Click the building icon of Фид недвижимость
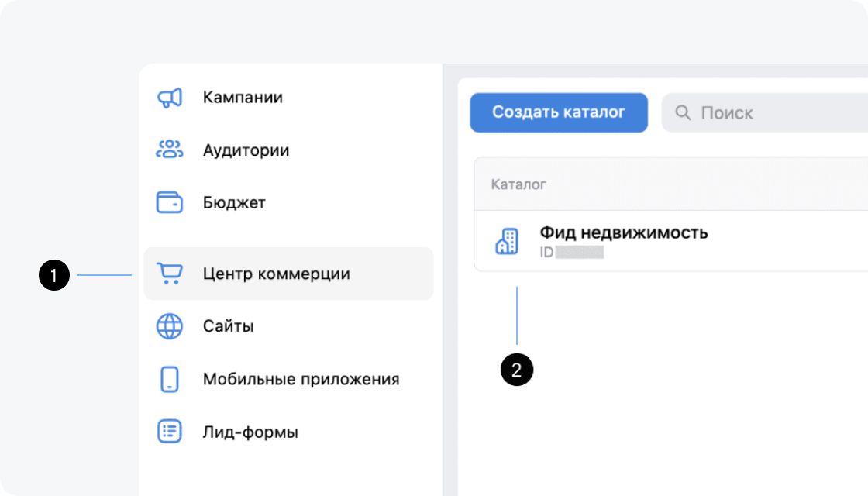868x496 pixels. click(x=507, y=241)
